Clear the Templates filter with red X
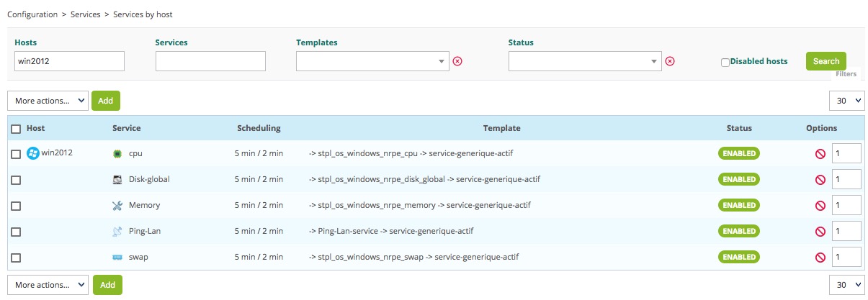Viewport: 868px width, 300px height. [457, 61]
